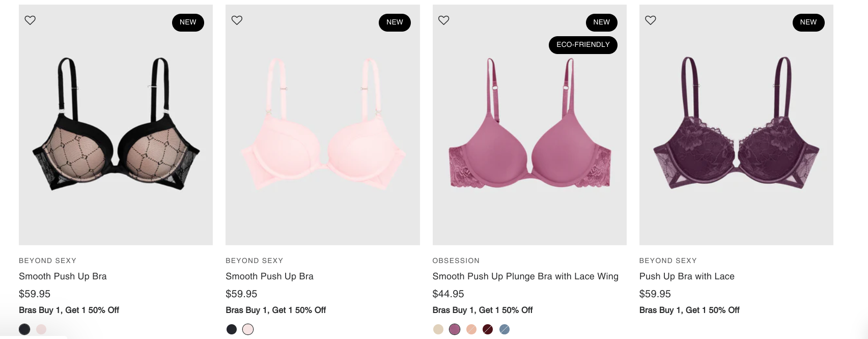Pick the peach swatch under Obsession bra
This screenshot has width=868, height=339.
pyautogui.click(x=471, y=329)
